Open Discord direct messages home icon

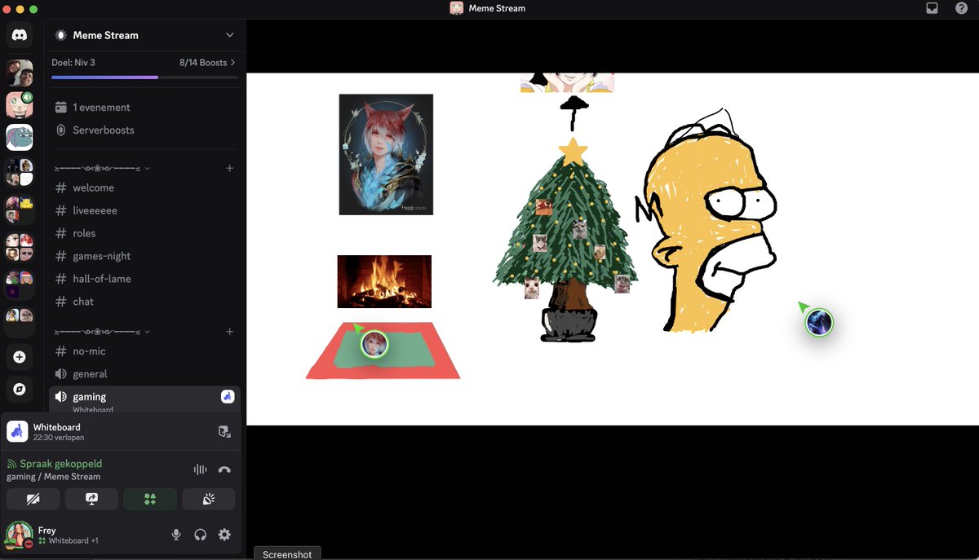(x=20, y=35)
